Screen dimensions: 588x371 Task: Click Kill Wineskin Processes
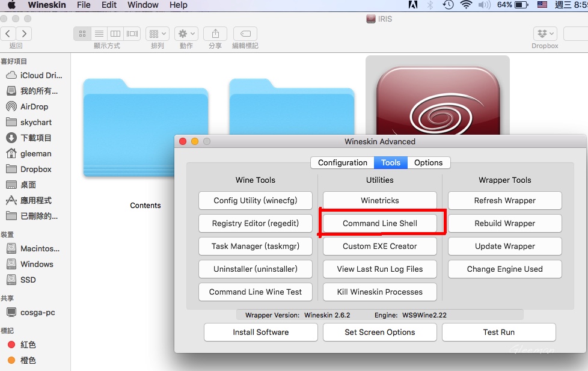(x=380, y=292)
